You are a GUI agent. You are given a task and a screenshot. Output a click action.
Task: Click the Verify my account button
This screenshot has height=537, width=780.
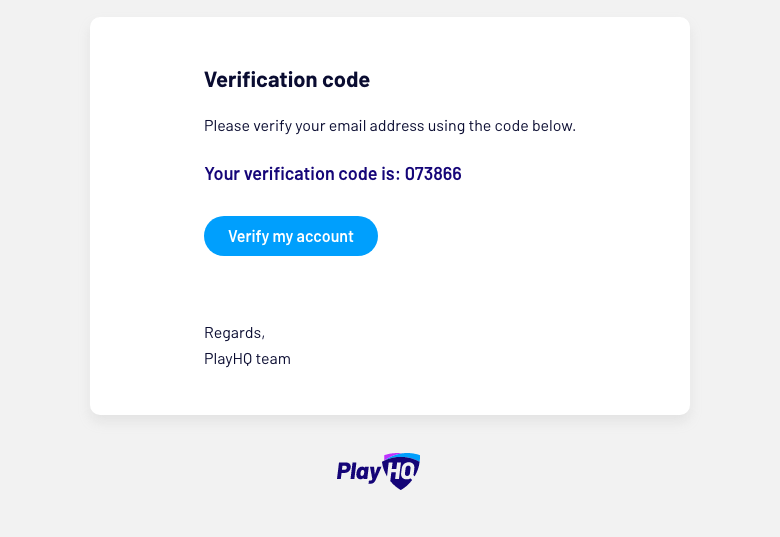[x=291, y=236]
